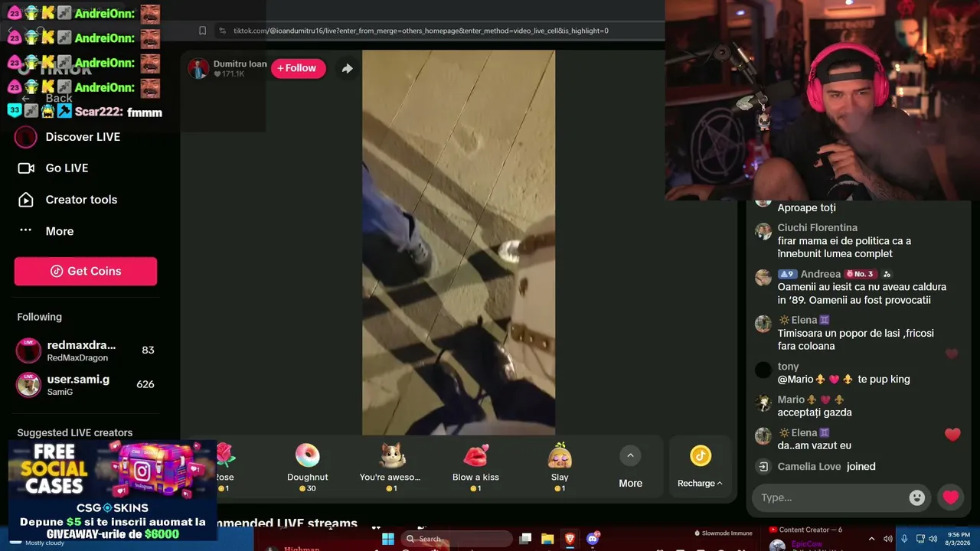The image size is (980, 551).
Task: Open the More sidebar menu
Action: (60, 231)
